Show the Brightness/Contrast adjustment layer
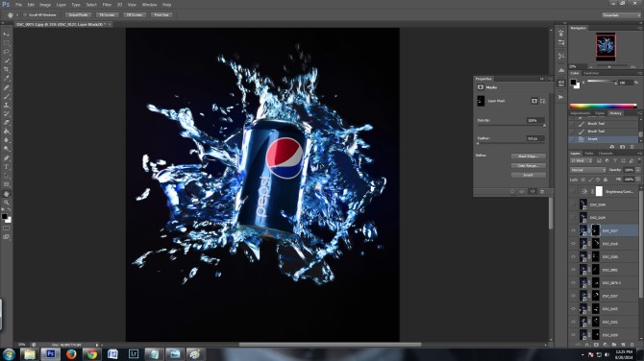Viewport: 644px width, 361px height. pos(573,191)
